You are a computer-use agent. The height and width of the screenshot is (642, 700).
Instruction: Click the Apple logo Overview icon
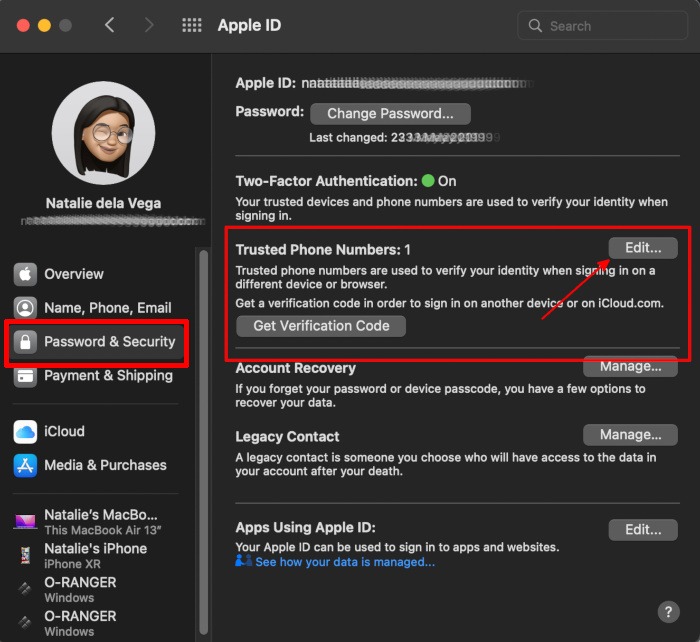(x=25, y=274)
